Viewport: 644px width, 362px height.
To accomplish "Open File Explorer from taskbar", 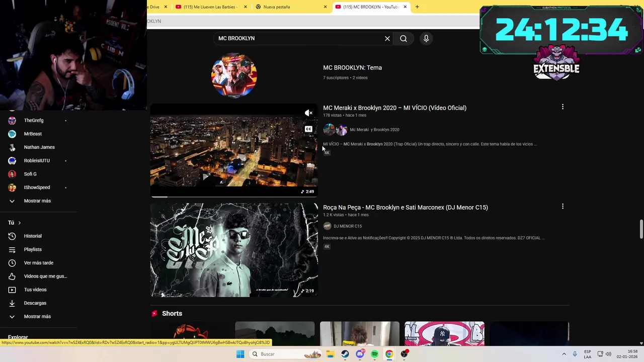I will (x=330, y=354).
